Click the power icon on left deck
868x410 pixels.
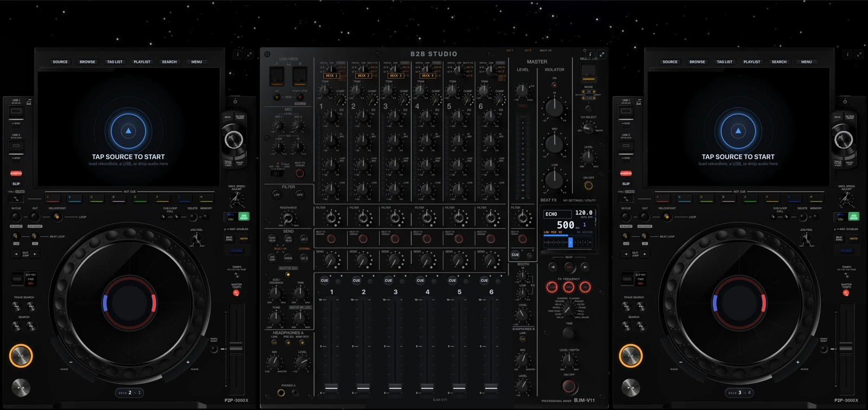[235, 102]
